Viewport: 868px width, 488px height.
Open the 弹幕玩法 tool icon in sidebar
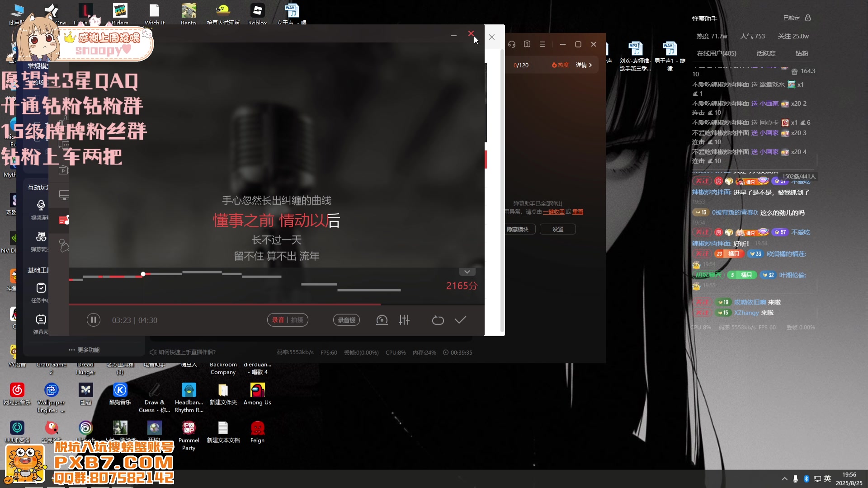[x=41, y=237]
